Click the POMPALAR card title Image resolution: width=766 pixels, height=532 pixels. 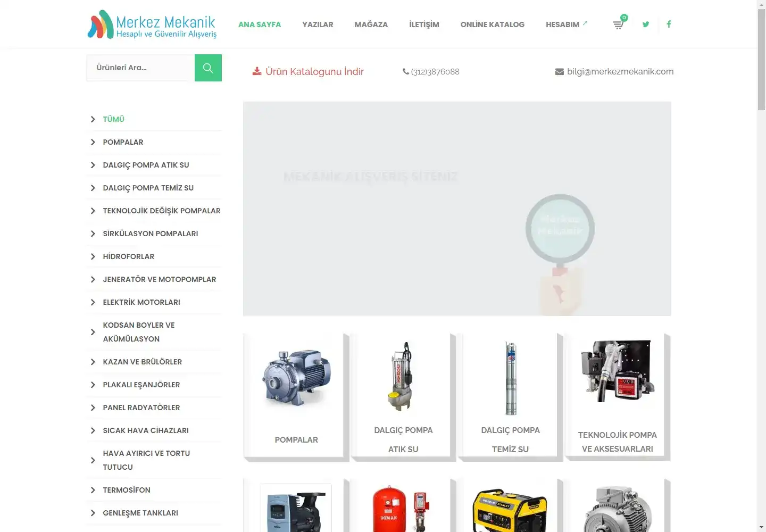tap(296, 440)
